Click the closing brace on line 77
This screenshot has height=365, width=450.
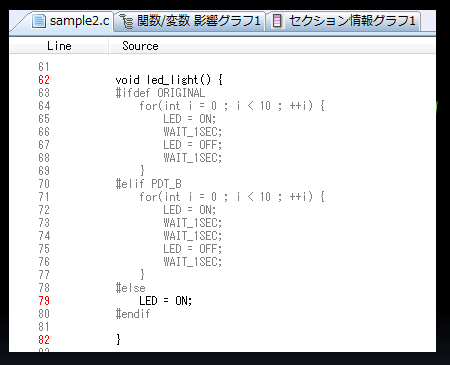(142, 275)
